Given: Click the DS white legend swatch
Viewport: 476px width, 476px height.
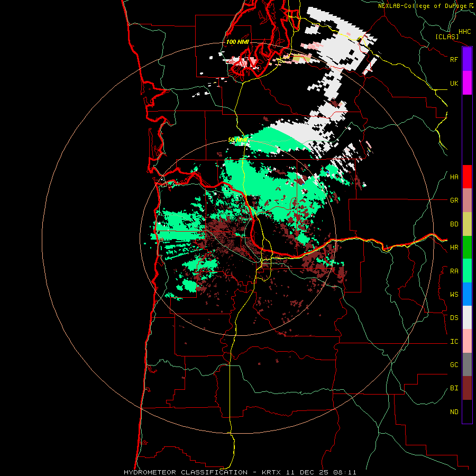Looking at the screenshot, I should pyautogui.click(x=467, y=317).
